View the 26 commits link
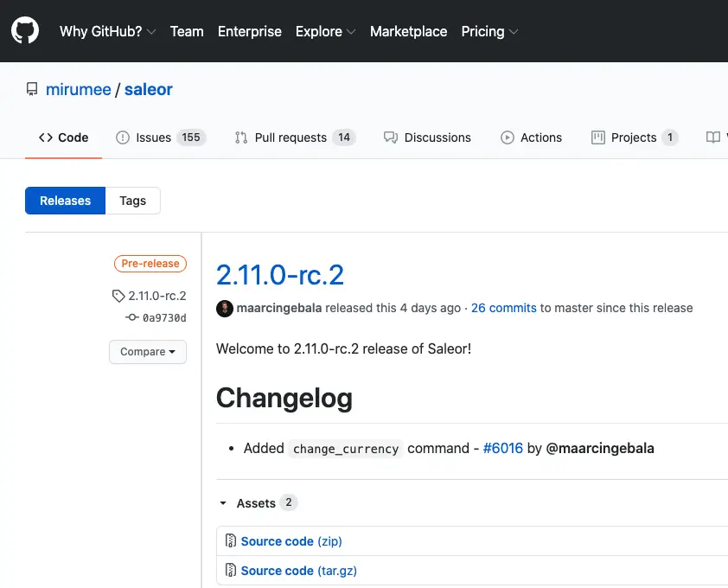 point(504,308)
